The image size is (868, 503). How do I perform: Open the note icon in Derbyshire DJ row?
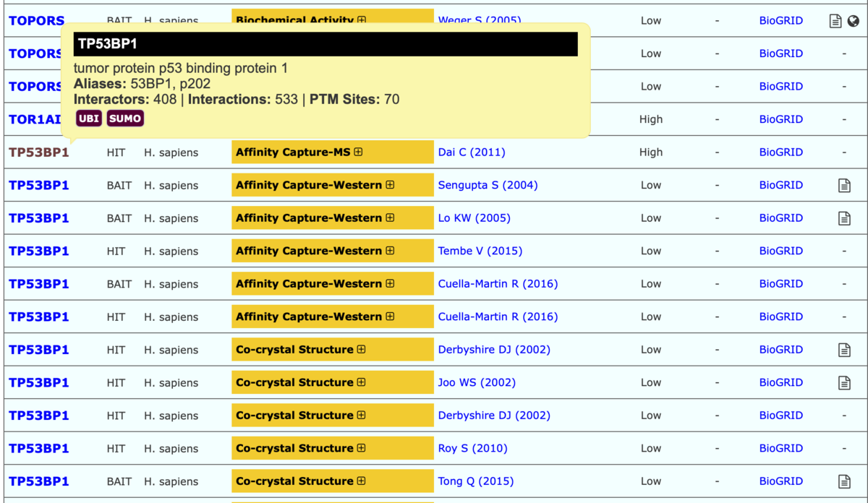844,350
